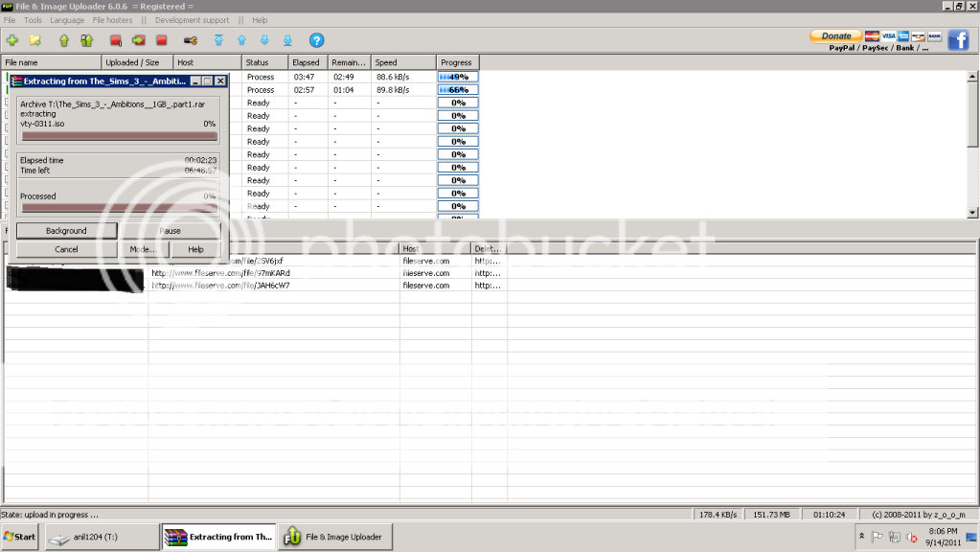Screen dimensions: 980x552
Task: Click scroll-down arrow of the upload list
Action: [x=973, y=212]
